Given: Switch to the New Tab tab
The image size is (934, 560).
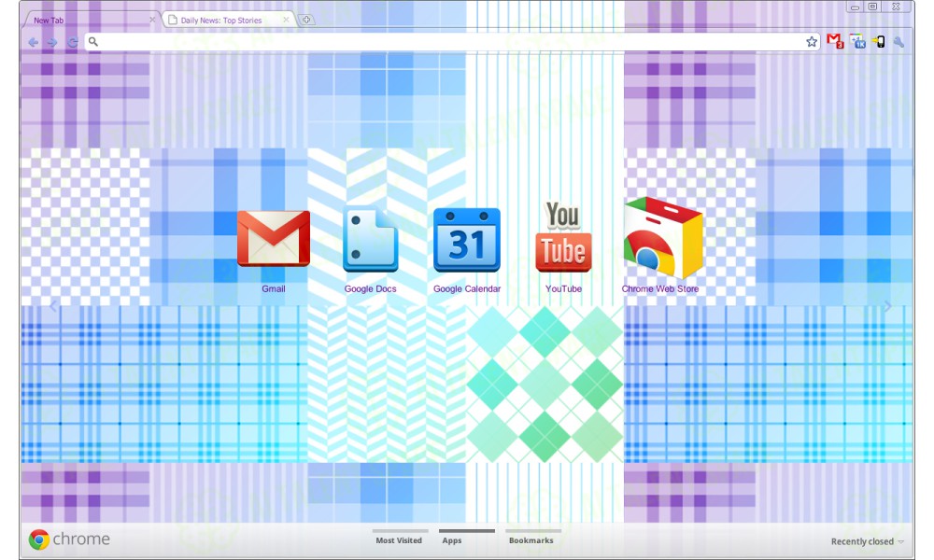Looking at the screenshot, I should tap(90, 21).
